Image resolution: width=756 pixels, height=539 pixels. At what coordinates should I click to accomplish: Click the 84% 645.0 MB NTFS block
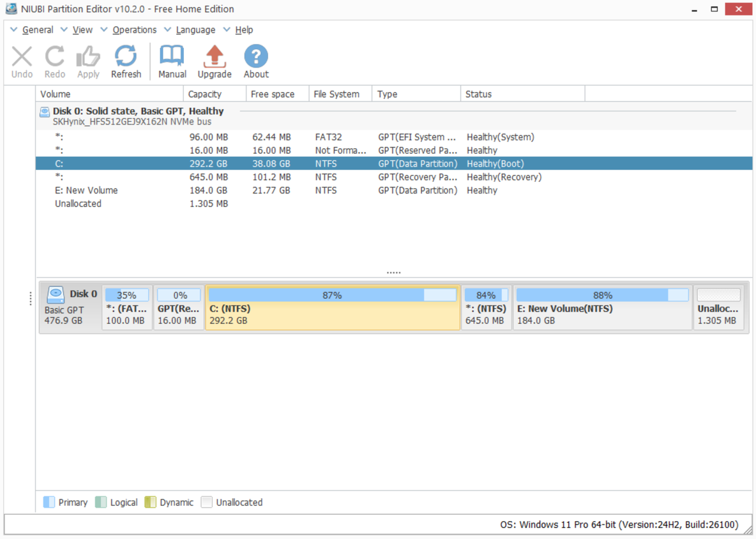tap(486, 308)
